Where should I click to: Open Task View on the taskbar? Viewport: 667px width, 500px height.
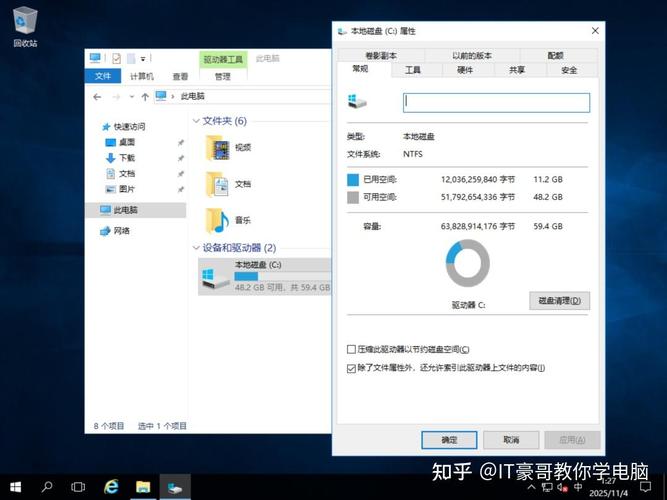click(78, 486)
